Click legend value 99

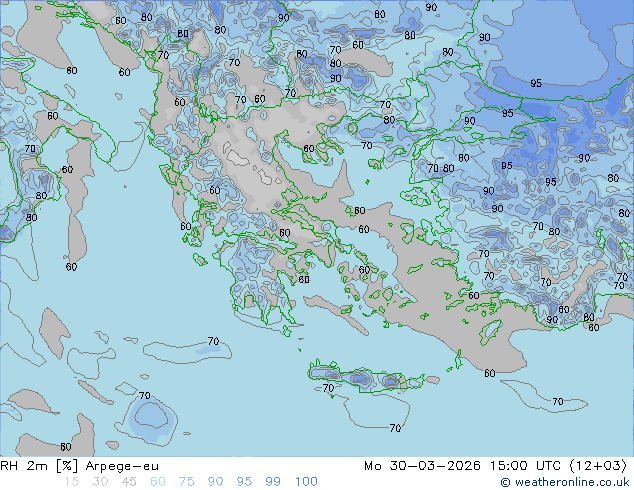click(x=273, y=482)
